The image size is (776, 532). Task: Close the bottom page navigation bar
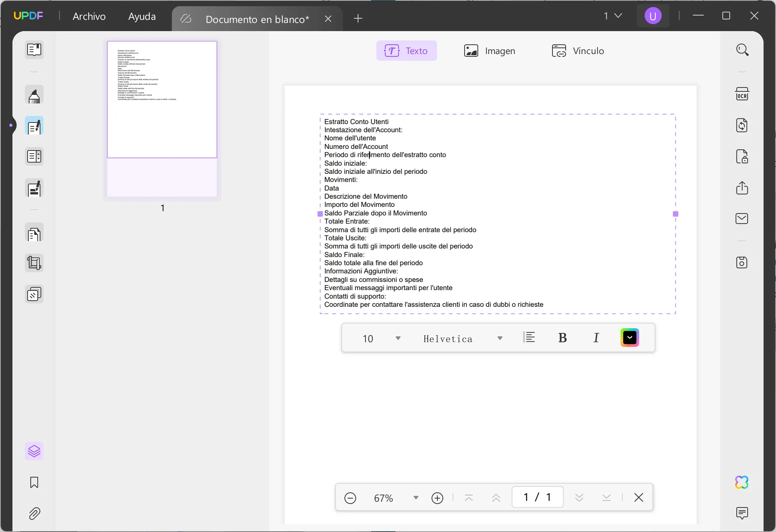click(639, 497)
